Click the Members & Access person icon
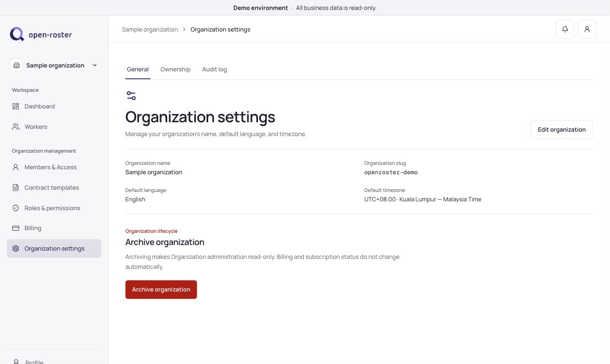 pyautogui.click(x=15, y=167)
